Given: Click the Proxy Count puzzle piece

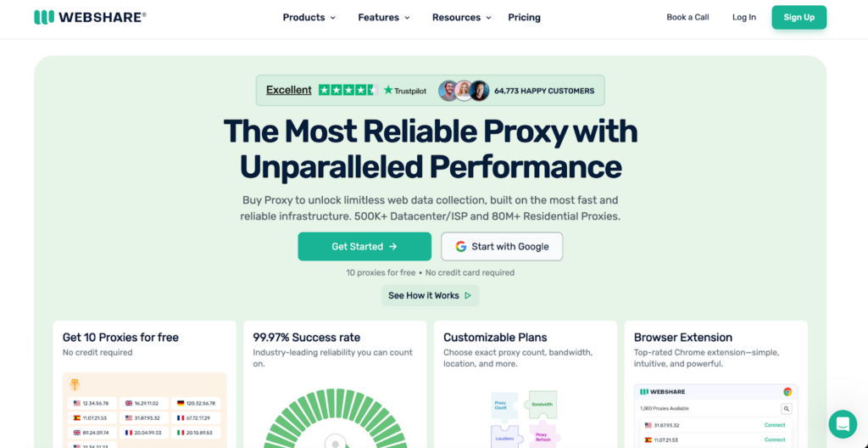Looking at the screenshot, I should coord(501,406).
